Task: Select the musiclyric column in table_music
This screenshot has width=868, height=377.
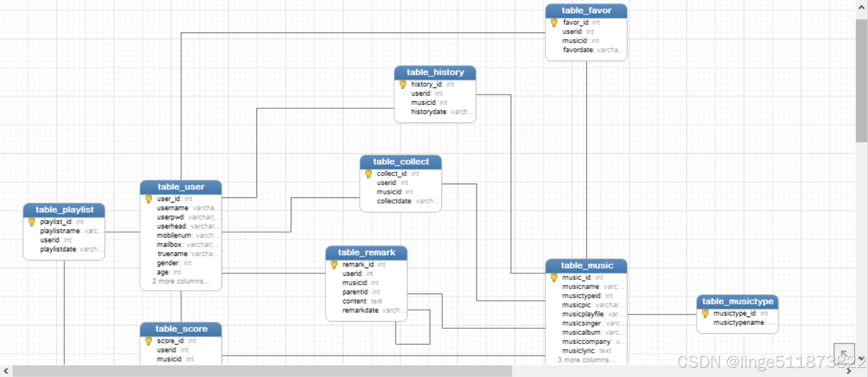Action: tap(586, 351)
